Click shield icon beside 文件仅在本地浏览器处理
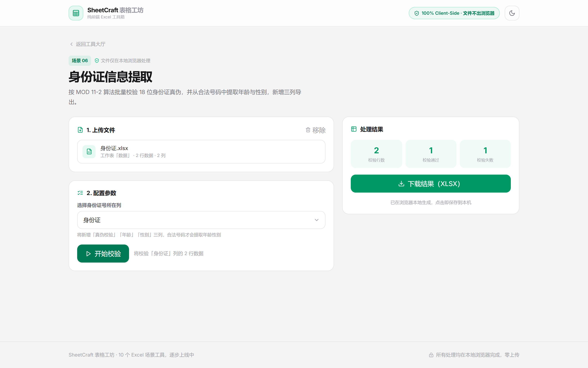Screen dimensions: 588x368 click(97, 61)
